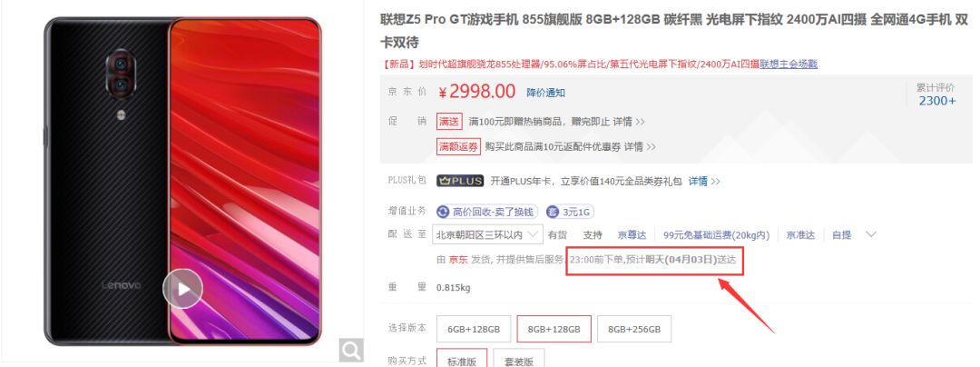
Task: Click the phone product image
Action: [x=182, y=182]
